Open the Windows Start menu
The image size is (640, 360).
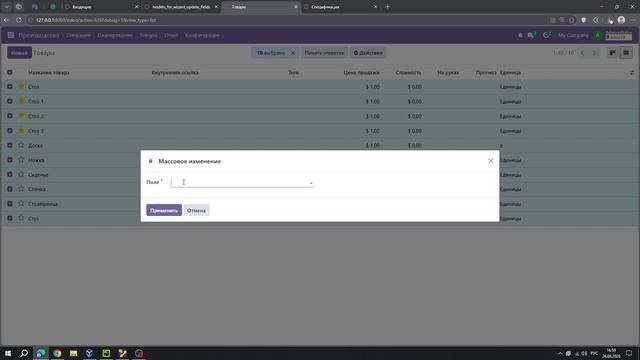[8, 353]
